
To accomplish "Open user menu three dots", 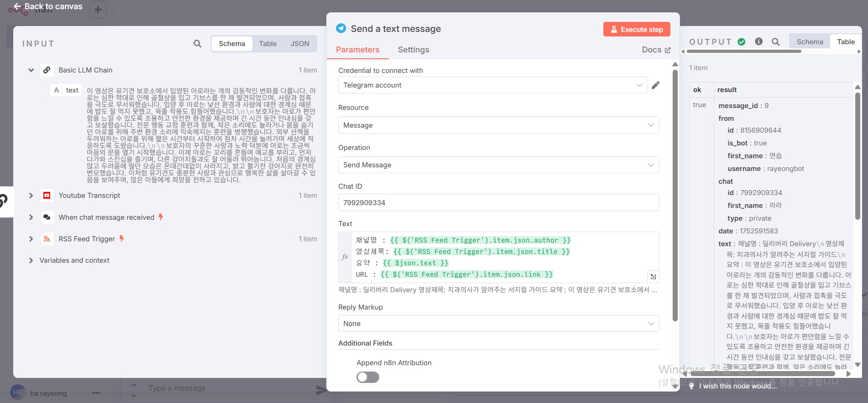I will (x=96, y=393).
